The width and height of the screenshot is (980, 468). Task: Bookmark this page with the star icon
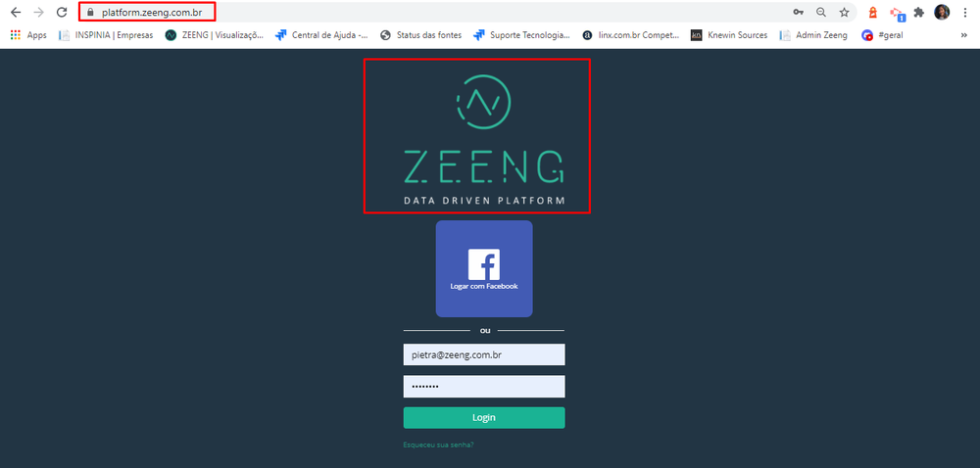[845, 12]
